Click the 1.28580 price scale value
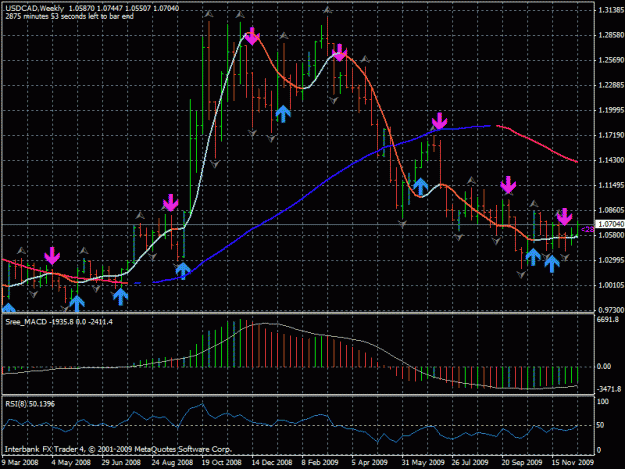The image size is (625, 469). tap(611, 35)
